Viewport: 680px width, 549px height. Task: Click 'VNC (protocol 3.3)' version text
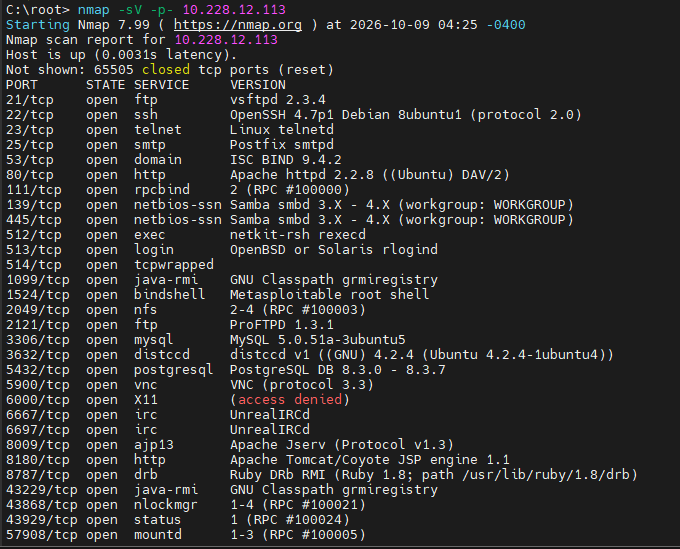click(x=302, y=385)
